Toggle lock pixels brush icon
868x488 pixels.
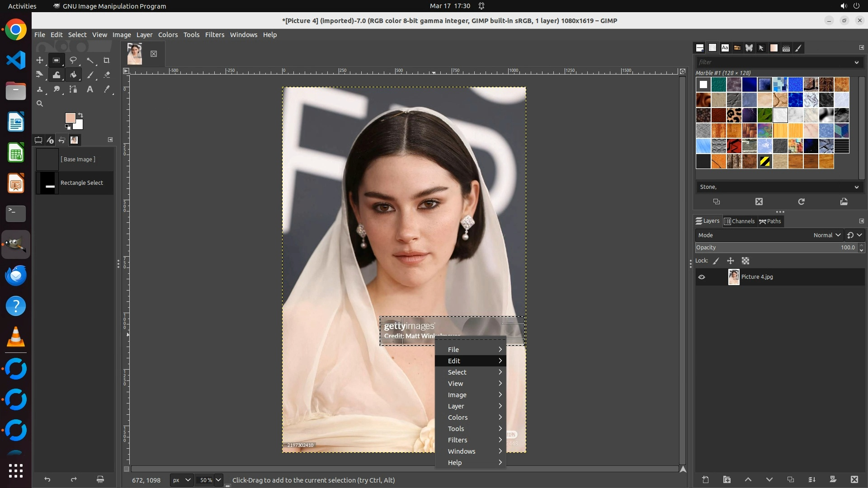coord(716,261)
